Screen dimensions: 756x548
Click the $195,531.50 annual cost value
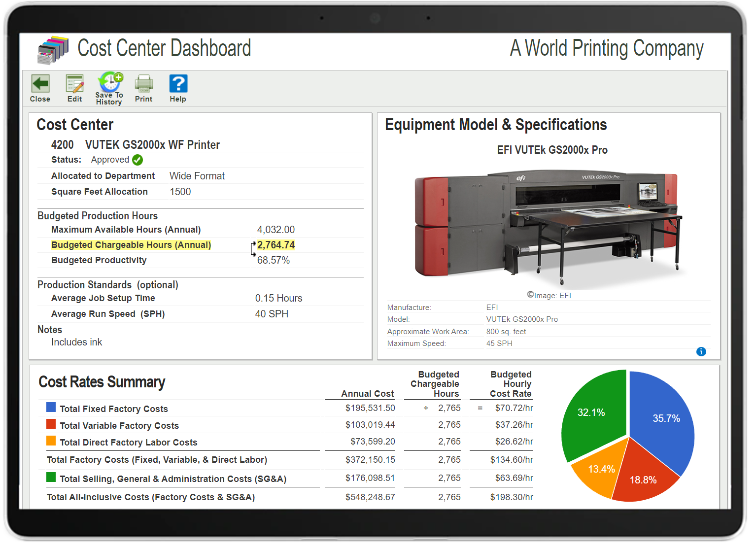click(x=370, y=408)
